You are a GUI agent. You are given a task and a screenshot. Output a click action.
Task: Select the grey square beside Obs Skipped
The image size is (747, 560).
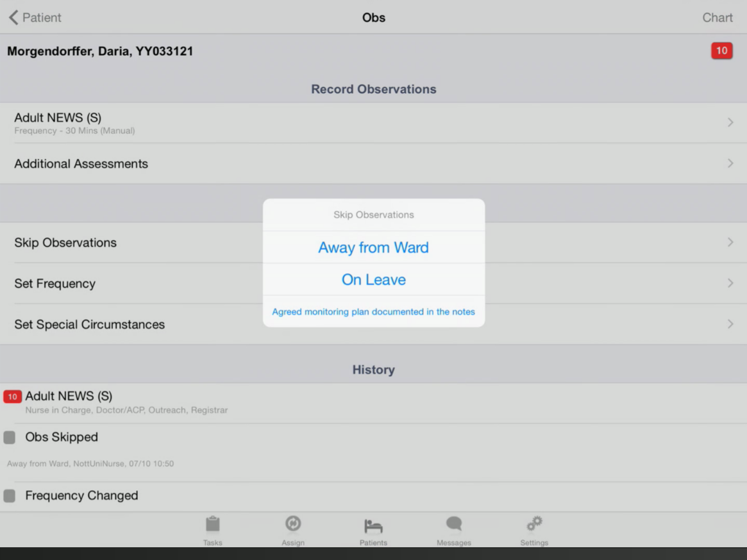click(10, 438)
